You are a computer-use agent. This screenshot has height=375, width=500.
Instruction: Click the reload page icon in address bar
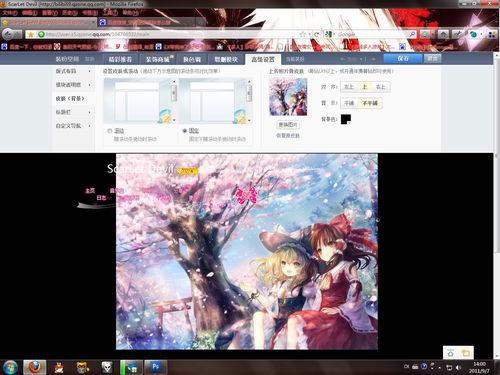click(317, 34)
